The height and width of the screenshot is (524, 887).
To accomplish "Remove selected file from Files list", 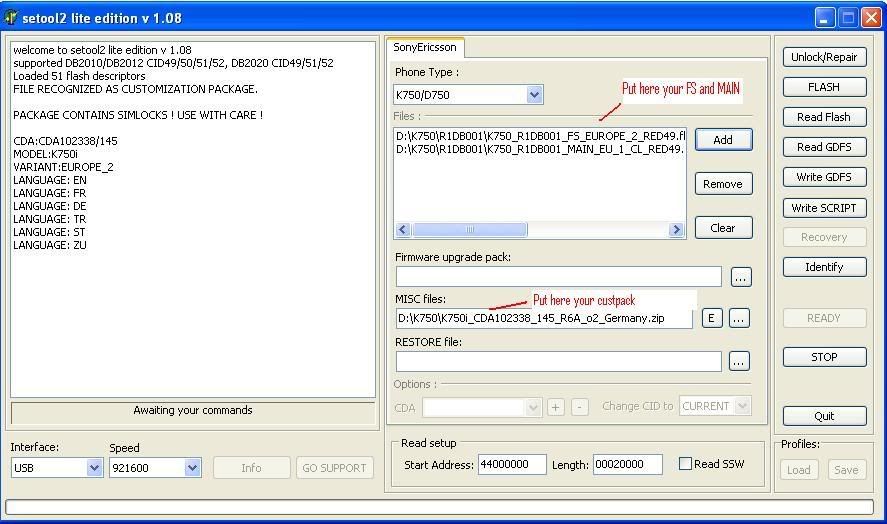I will [x=724, y=184].
